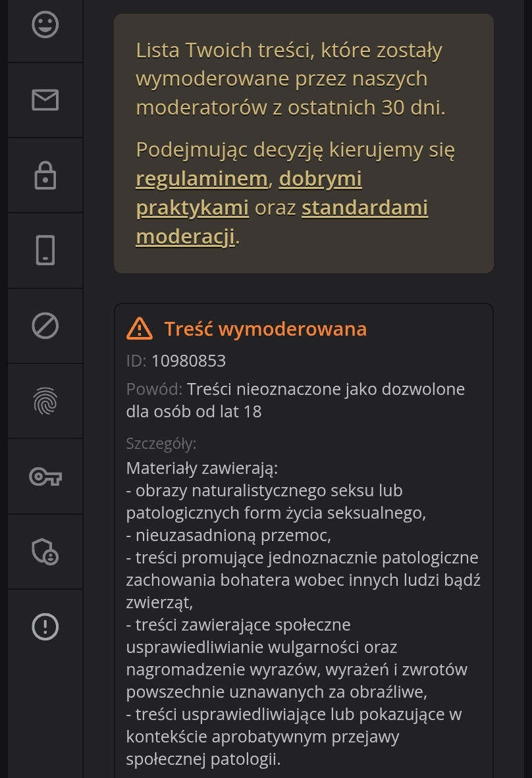
Task: Click the "Szczegóły:" label
Action: [x=161, y=444]
